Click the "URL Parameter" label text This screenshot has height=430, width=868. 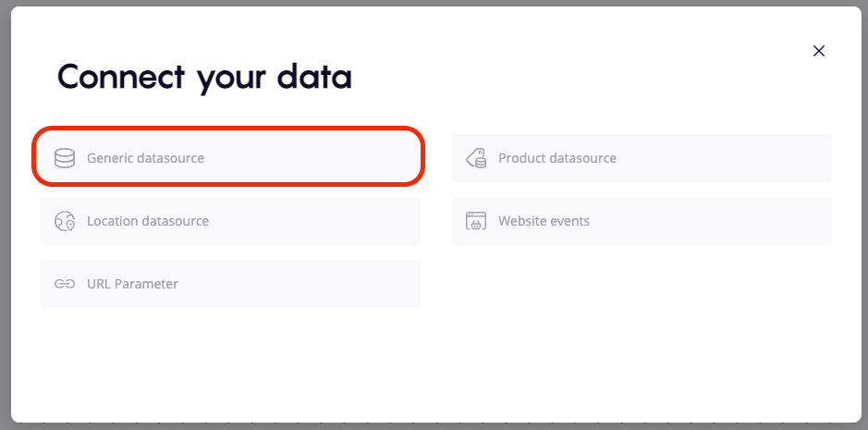(132, 284)
